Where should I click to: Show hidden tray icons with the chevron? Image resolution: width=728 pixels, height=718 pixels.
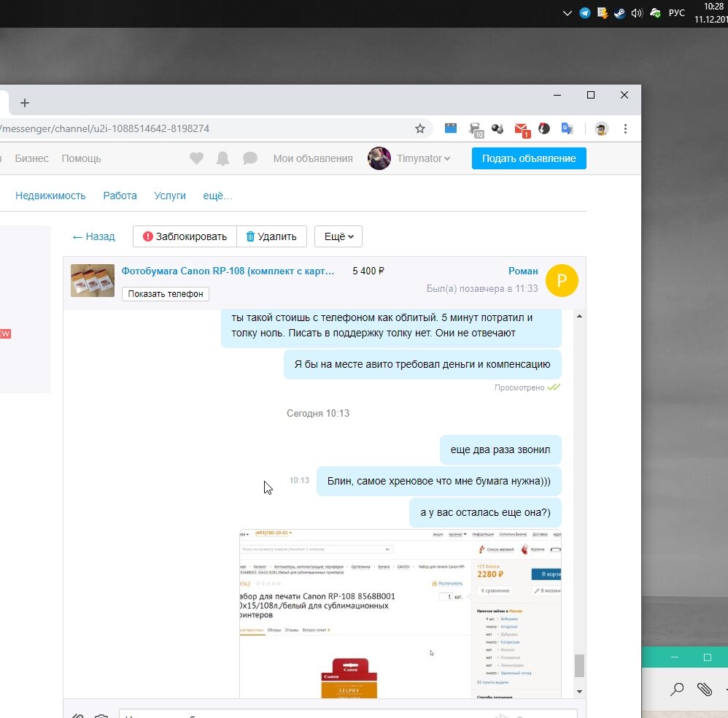pyautogui.click(x=567, y=13)
